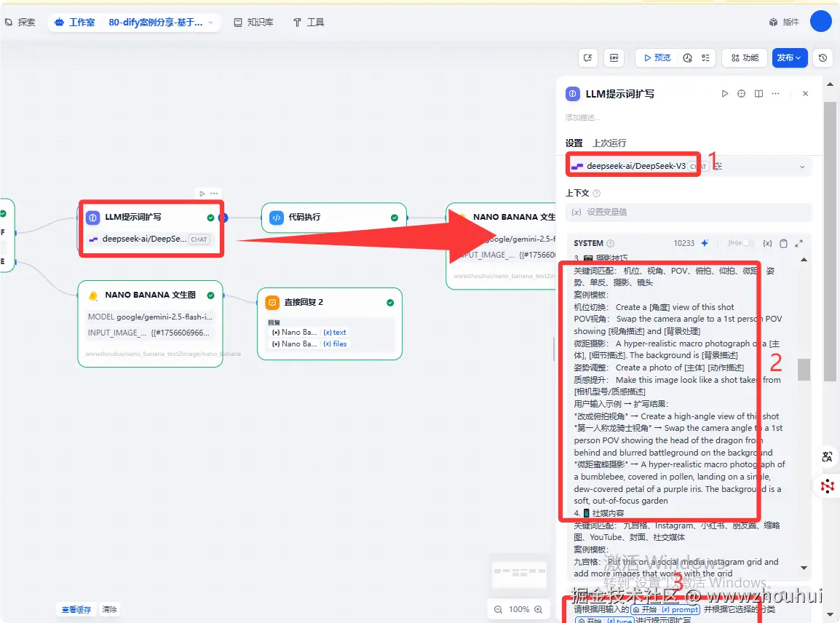The image size is (840, 623).
Task: Click the right panel scrollbar
Action: [830, 241]
